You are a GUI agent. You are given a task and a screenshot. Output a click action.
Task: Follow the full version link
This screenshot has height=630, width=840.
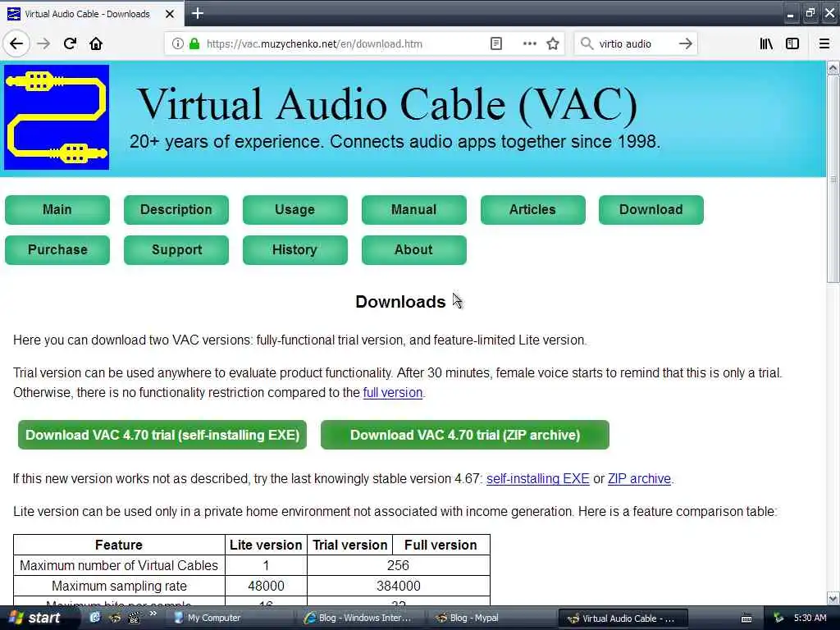coord(393,393)
